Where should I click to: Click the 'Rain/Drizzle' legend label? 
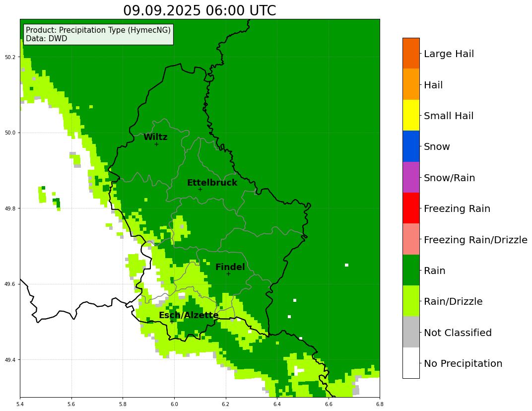[x=453, y=301]
